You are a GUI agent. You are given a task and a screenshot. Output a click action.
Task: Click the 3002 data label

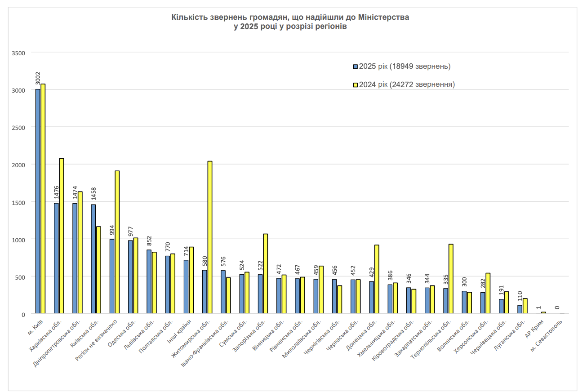pyautogui.click(x=38, y=78)
